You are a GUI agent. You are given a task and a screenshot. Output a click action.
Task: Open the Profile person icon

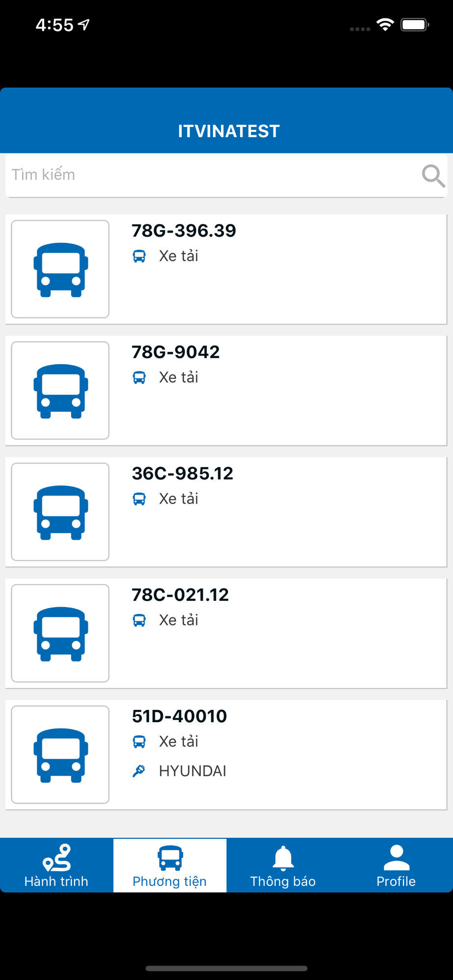[x=396, y=857]
